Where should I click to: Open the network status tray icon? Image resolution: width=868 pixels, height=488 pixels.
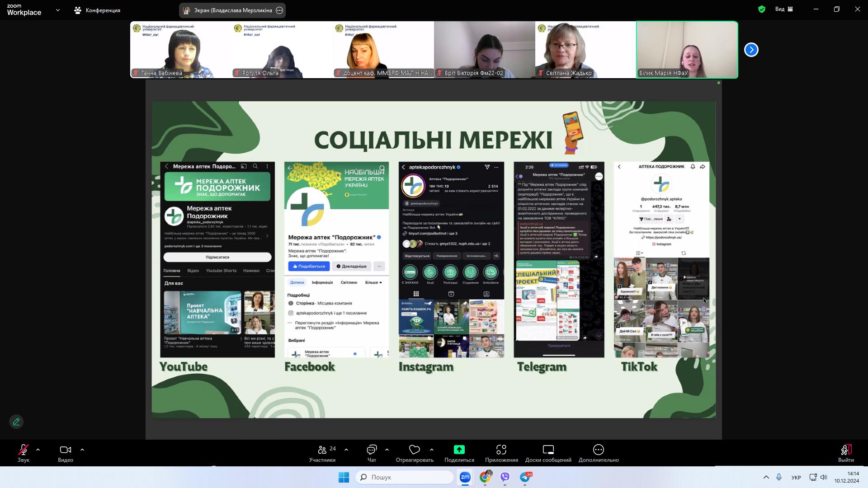click(813, 477)
